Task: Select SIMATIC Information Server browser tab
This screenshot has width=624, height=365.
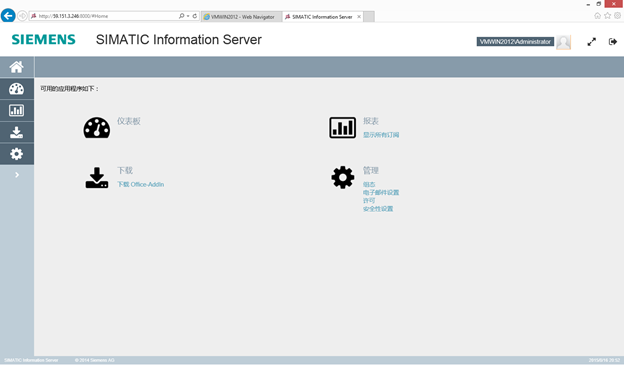Action: pyautogui.click(x=322, y=17)
